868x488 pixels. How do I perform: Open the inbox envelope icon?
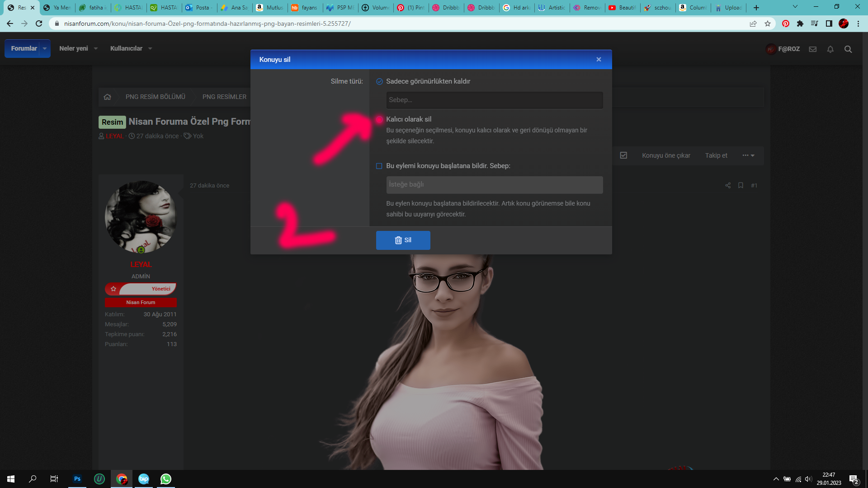tap(812, 49)
